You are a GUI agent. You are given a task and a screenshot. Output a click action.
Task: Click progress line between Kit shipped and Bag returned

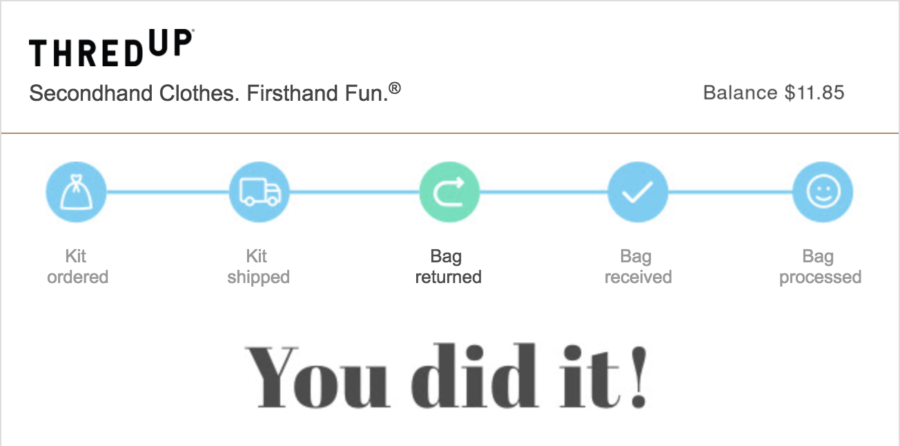(354, 191)
